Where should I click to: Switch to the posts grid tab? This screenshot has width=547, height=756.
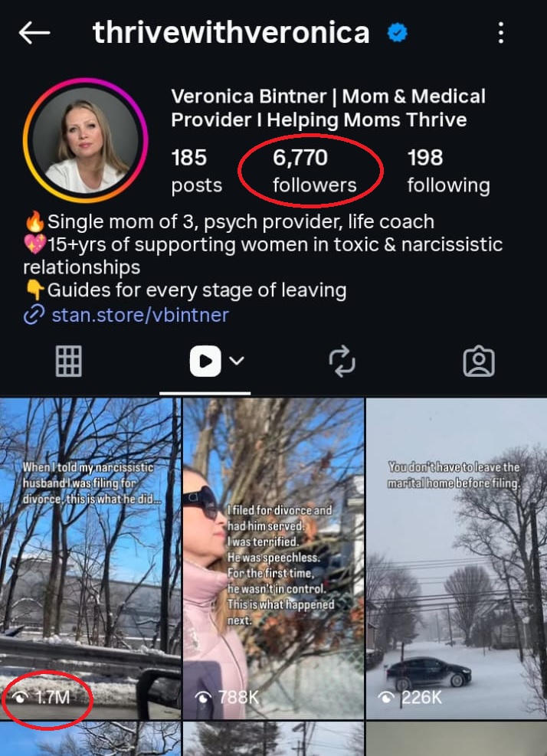pos(68,361)
